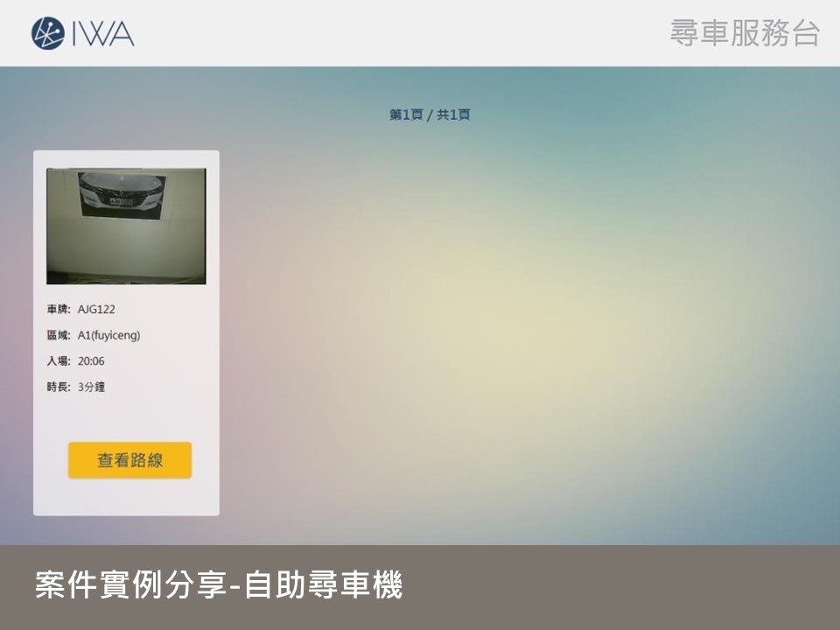Select license plate text AJG122
Image resolution: width=840 pixels, height=630 pixels.
tap(96, 309)
